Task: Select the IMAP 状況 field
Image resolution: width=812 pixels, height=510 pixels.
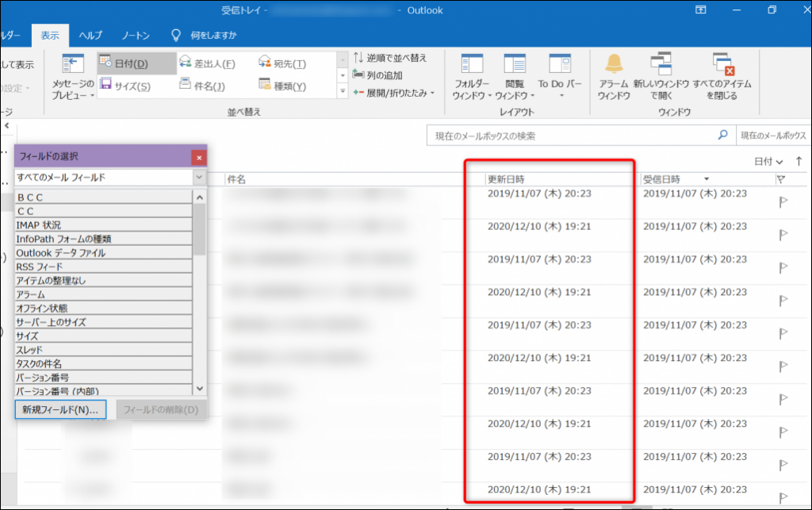Action: [104, 225]
